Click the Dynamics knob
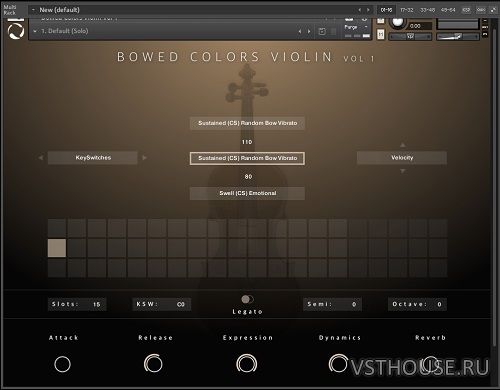The height and width of the screenshot is (390, 500). pyautogui.click(x=338, y=363)
